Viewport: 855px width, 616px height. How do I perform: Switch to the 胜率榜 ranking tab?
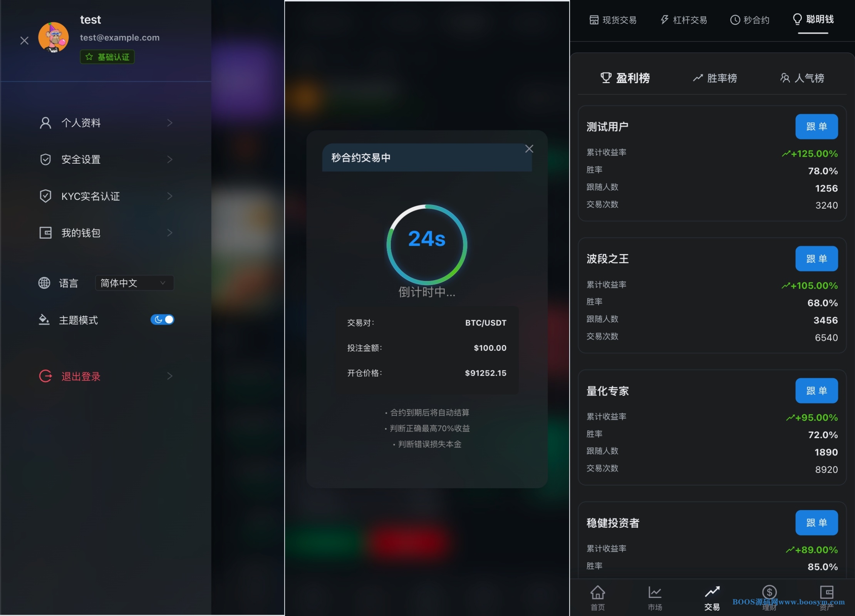715,78
